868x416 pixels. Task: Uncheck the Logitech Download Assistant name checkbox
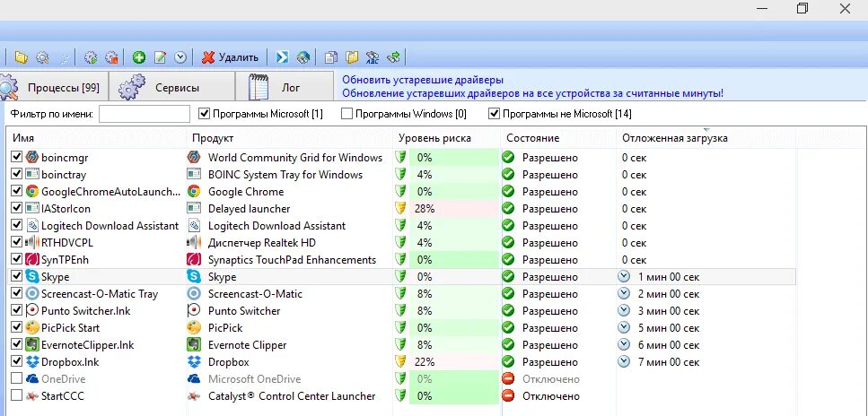point(17,226)
